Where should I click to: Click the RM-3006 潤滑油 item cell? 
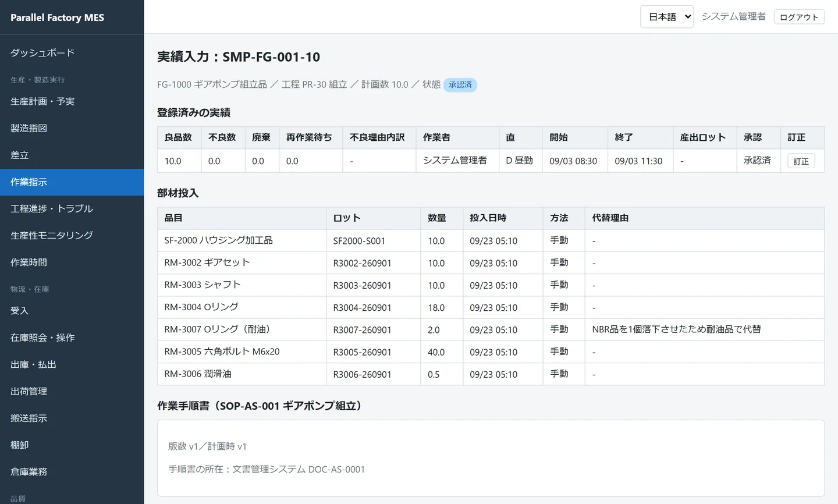tap(242, 374)
